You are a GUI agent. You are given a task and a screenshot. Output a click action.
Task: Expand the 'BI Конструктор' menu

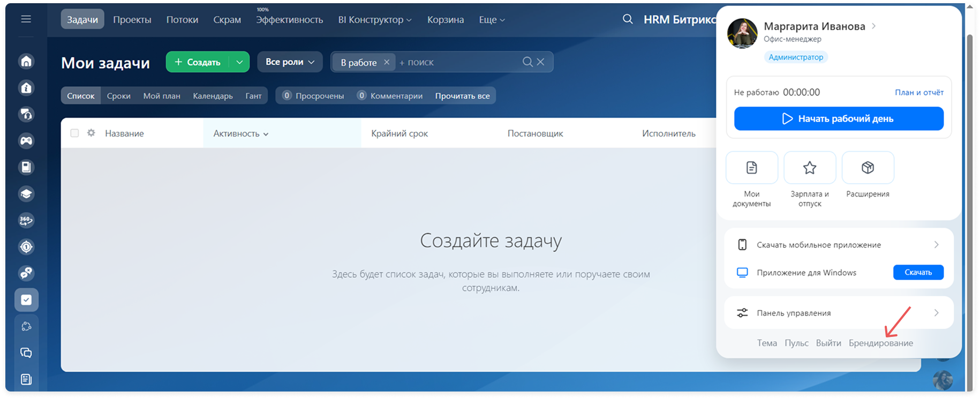pyautogui.click(x=375, y=20)
